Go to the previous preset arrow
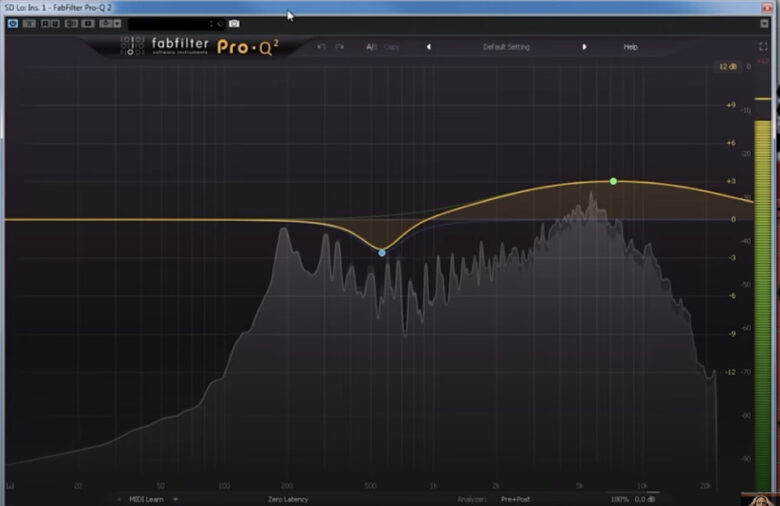The height and width of the screenshot is (506, 780). tap(429, 47)
